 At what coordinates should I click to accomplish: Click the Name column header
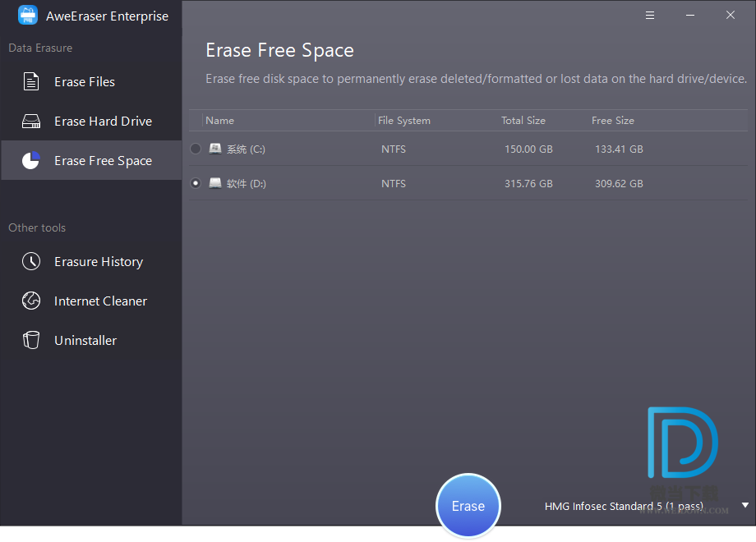(220, 121)
